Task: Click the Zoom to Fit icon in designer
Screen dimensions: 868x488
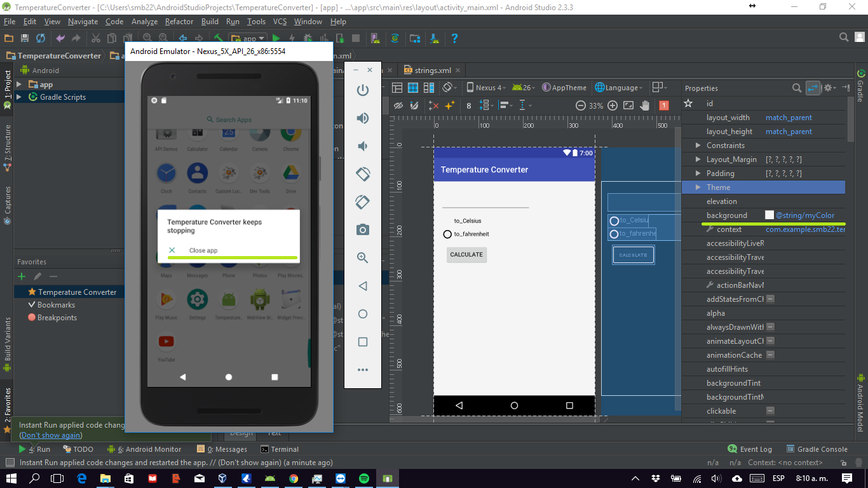Action: point(628,105)
